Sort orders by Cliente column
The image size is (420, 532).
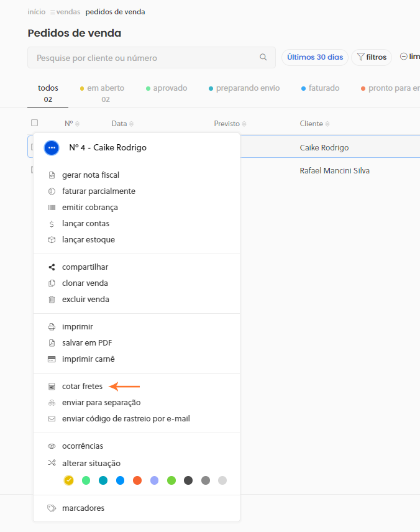click(x=314, y=124)
